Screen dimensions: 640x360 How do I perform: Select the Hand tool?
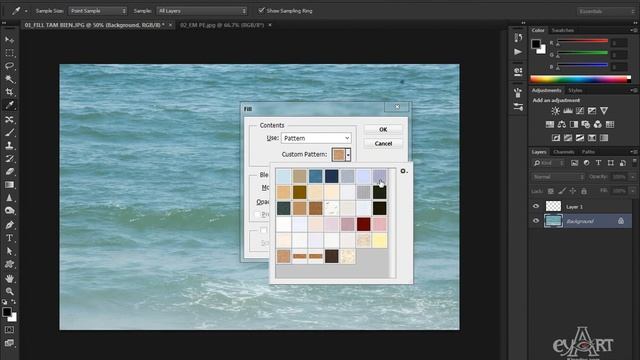click(x=9, y=278)
